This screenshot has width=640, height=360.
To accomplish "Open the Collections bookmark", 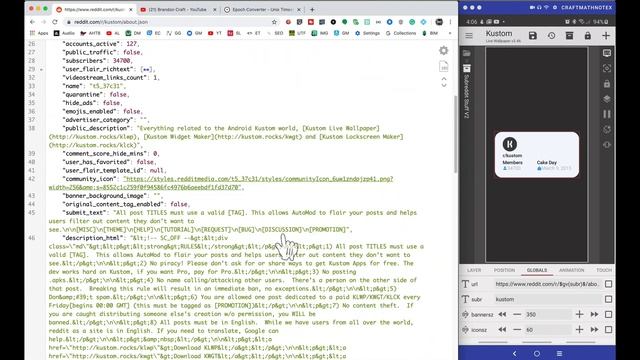I will [x=401, y=33].
